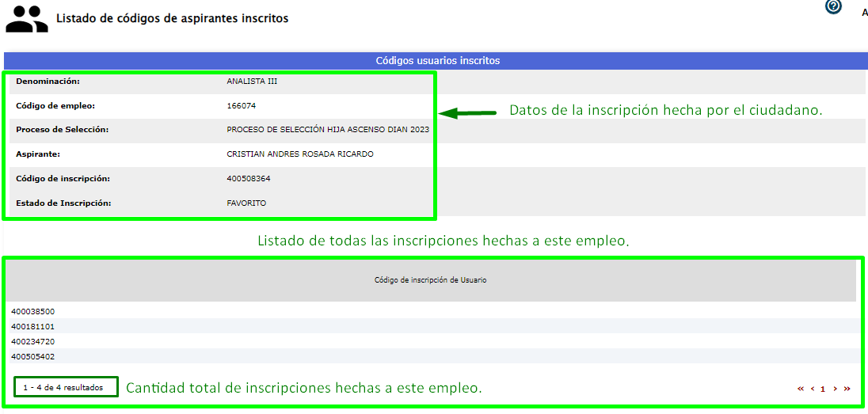Click the page title 'Listado de códigos de aspirantes inscritos'
Image resolution: width=868 pixels, height=414 pixels.
pos(172,18)
